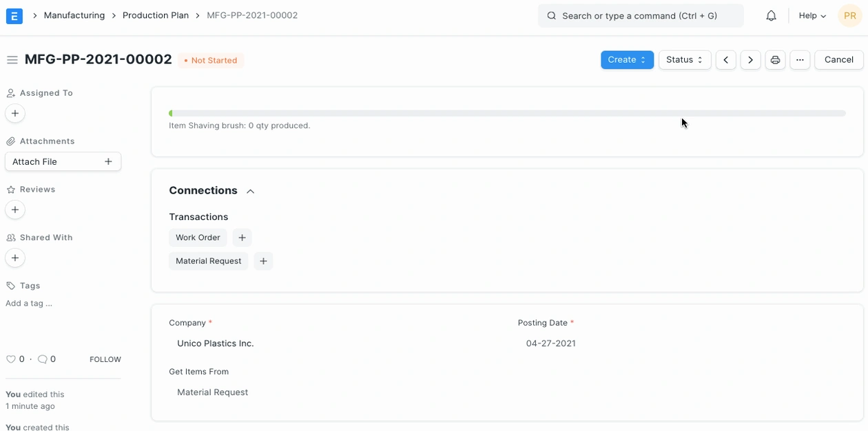Viewport: 868px width, 431px height.
Task: Toggle the sidebar hamburger menu icon
Action: (12, 60)
